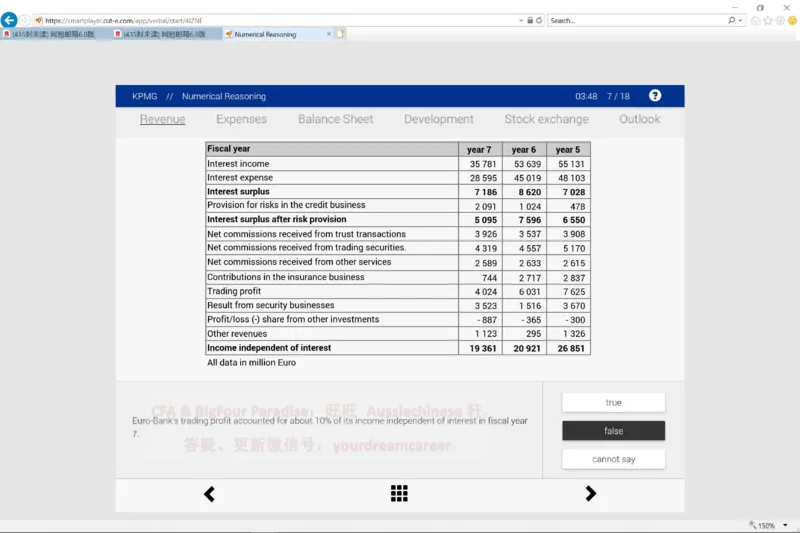The image size is (800, 533).
Task: Click the browser back arrow button
Action: click(10, 20)
